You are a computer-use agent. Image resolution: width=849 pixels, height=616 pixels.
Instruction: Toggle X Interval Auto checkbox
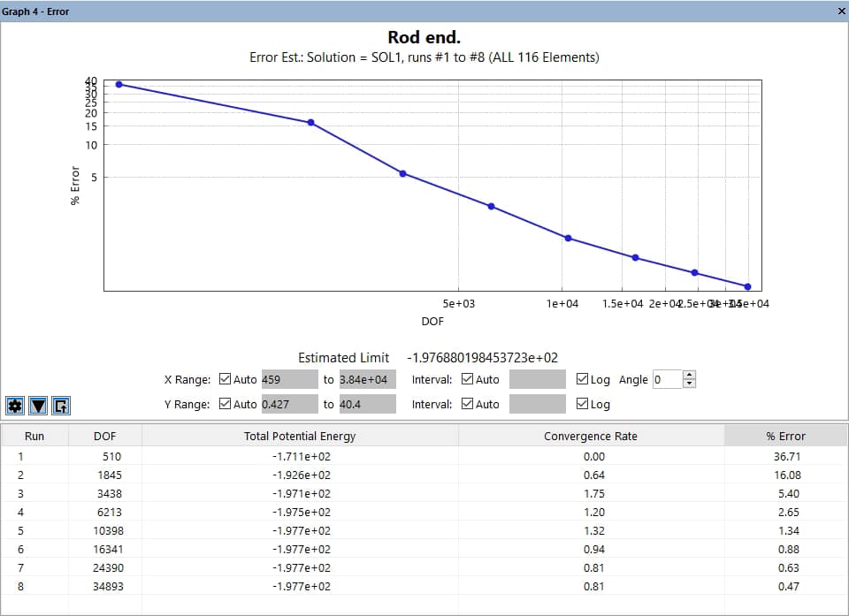pos(468,380)
